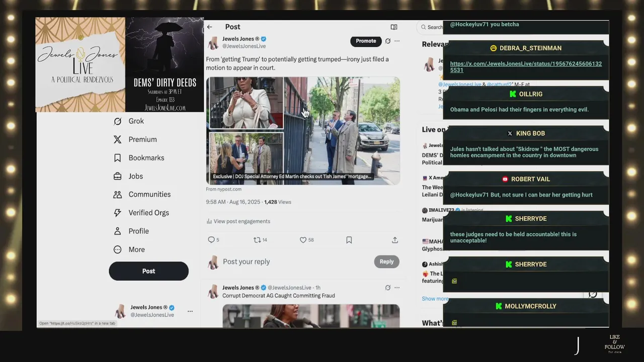
Task: Click the black Post button in sidebar
Action: point(148,271)
